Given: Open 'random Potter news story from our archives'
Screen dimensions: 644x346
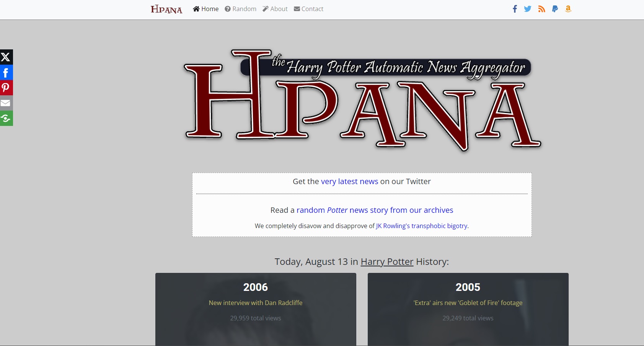Looking at the screenshot, I should click(375, 210).
